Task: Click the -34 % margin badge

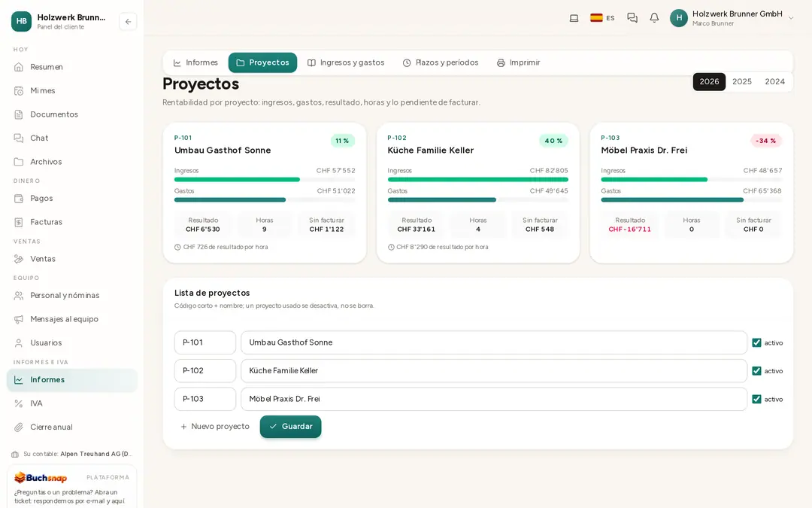Action: [766, 141]
